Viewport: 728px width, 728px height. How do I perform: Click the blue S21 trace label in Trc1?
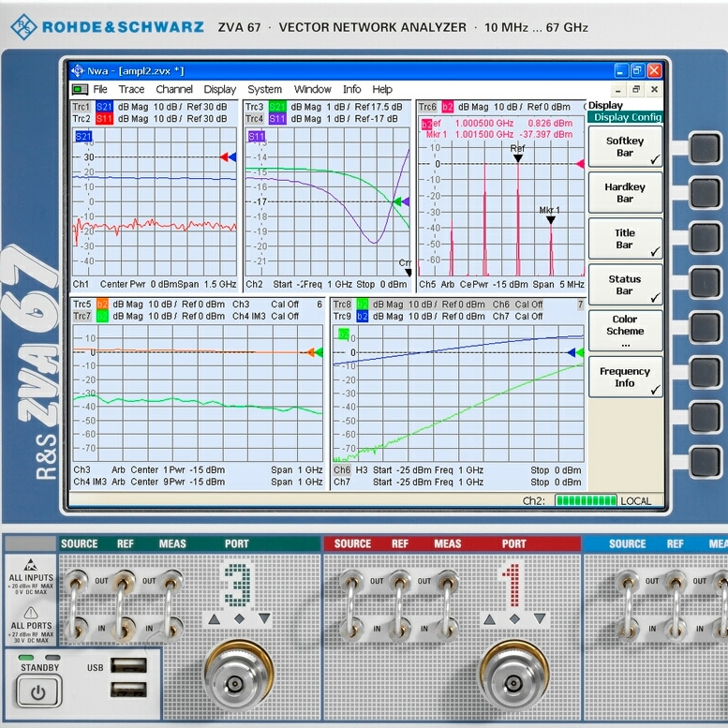click(104, 107)
